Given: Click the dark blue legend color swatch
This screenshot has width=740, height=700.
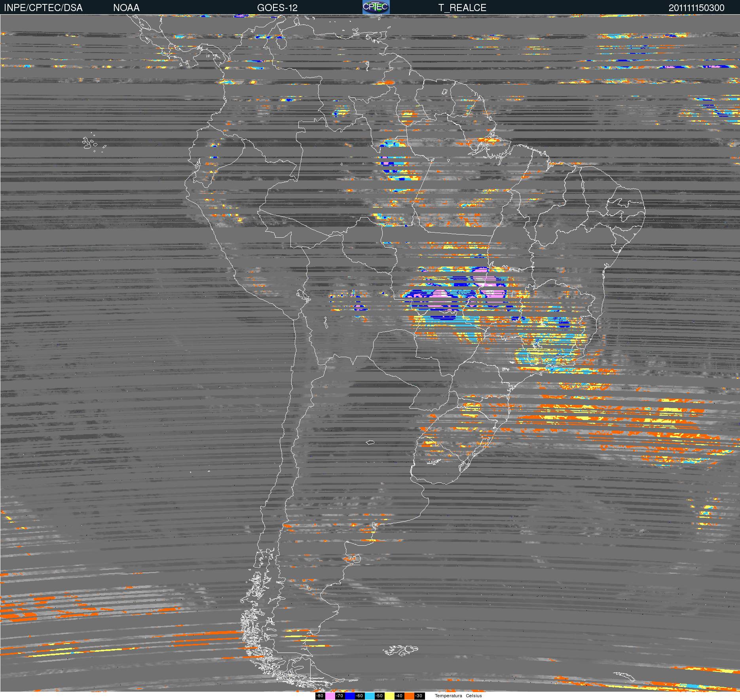Looking at the screenshot, I should point(350,696).
